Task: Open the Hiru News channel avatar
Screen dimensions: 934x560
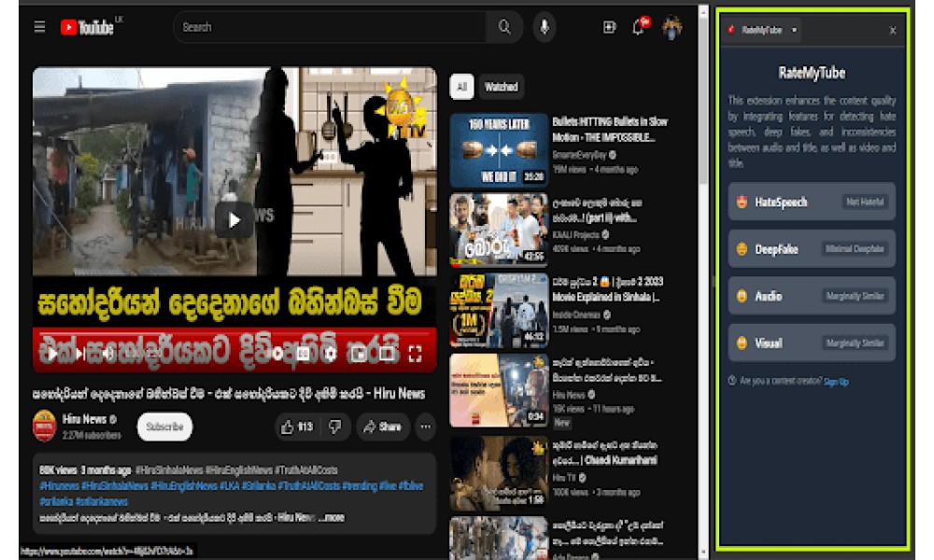Action: click(44, 427)
